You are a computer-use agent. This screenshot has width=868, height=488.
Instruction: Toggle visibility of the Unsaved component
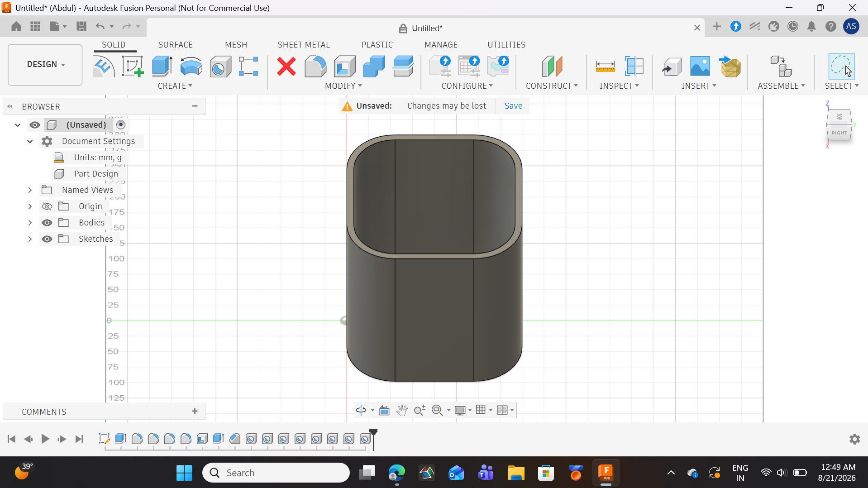point(35,125)
